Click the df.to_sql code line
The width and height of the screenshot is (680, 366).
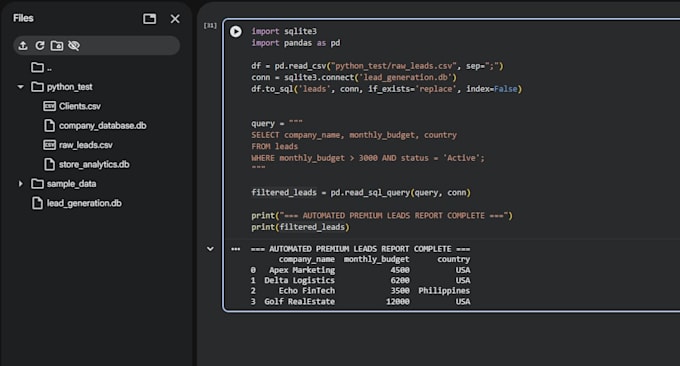pyautogui.click(x=386, y=89)
